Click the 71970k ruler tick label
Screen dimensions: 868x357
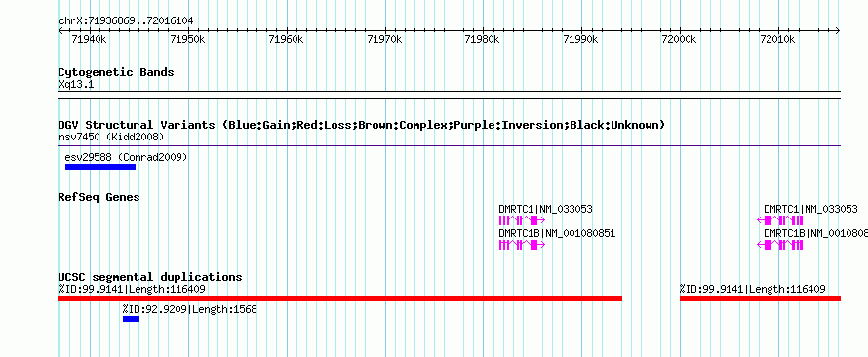click(x=384, y=39)
